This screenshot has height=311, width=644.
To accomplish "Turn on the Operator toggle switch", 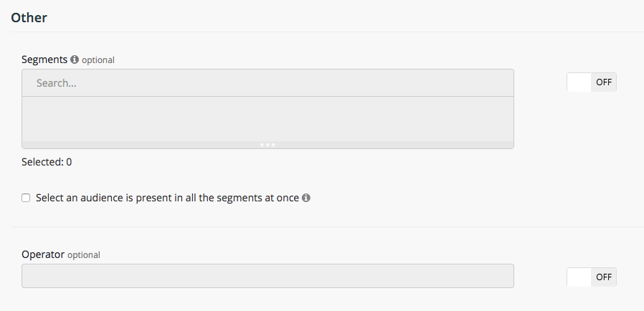I will (x=591, y=277).
